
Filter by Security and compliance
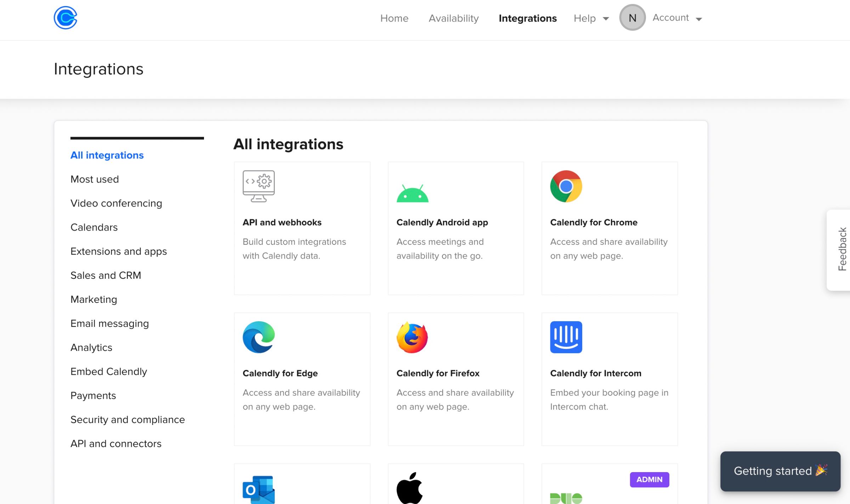click(x=127, y=419)
